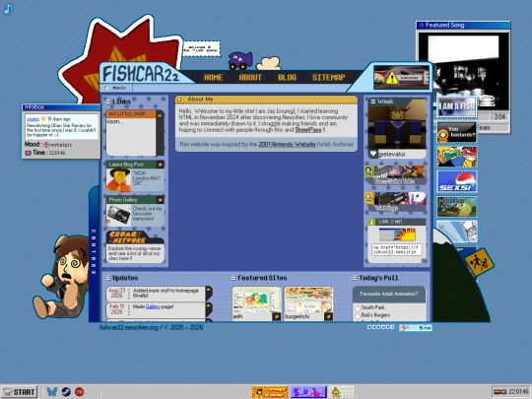Open the Latest Blog Post Lego thumbnail

[x=119, y=180]
